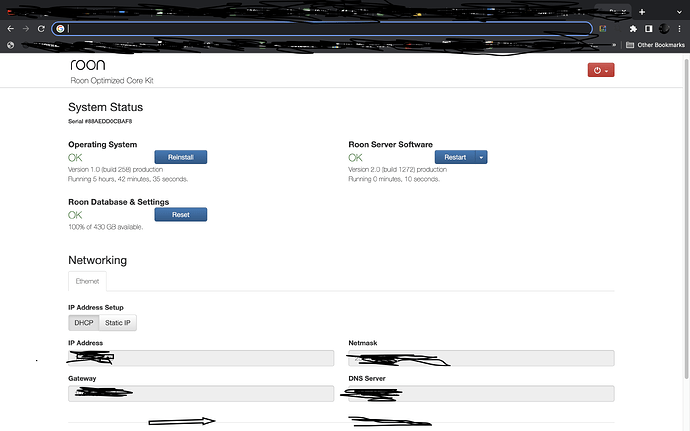This screenshot has width=690, height=431.
Task: Click 'Roon Optimized Core Kit' subtitle
Action: (x=112, y=81)
